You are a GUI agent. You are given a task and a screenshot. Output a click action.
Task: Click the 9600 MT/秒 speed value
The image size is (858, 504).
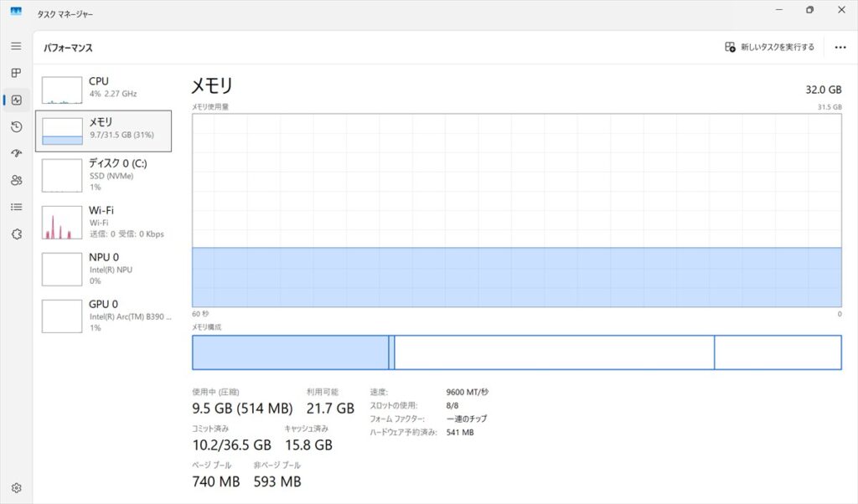pos(468,392)
